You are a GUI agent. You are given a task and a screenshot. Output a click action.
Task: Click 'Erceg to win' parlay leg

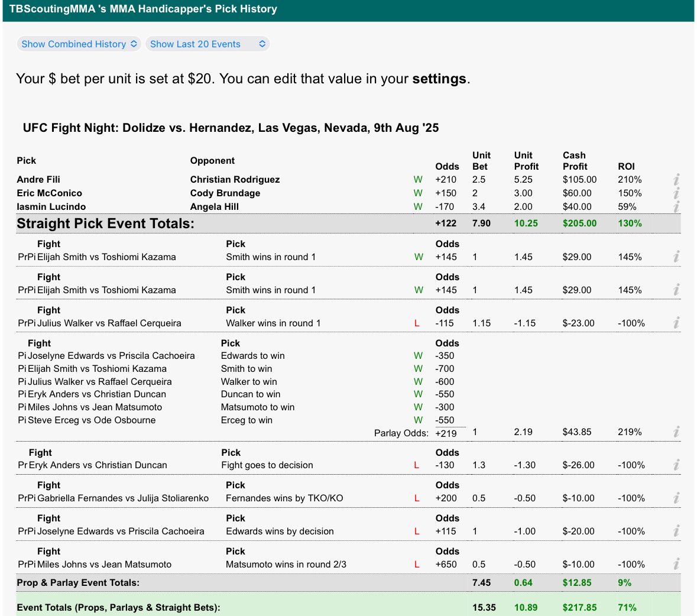(247, 420)
